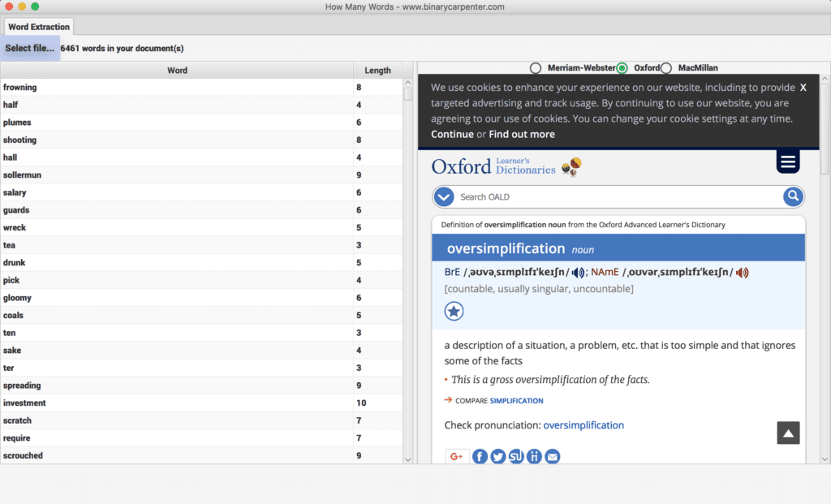
Task: Share via Facebook icon
Action: pyautogui.click(x=480, y=456)
